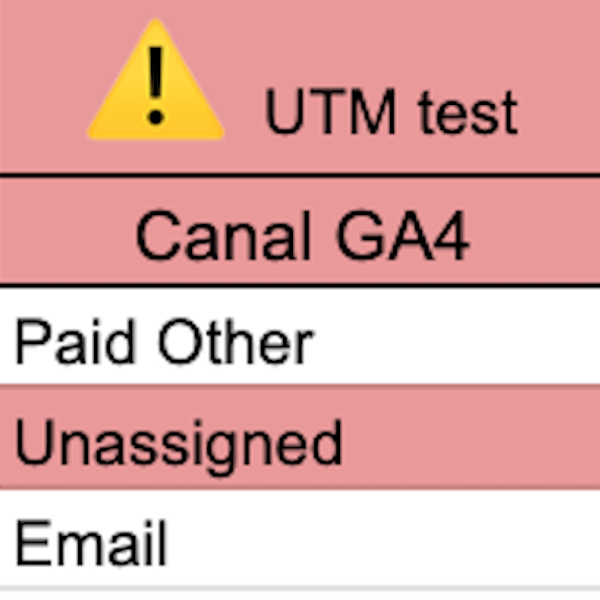Click the red space left of warning triangle
The width and height of the screenshot is (600, 600).
pos(40,100)
